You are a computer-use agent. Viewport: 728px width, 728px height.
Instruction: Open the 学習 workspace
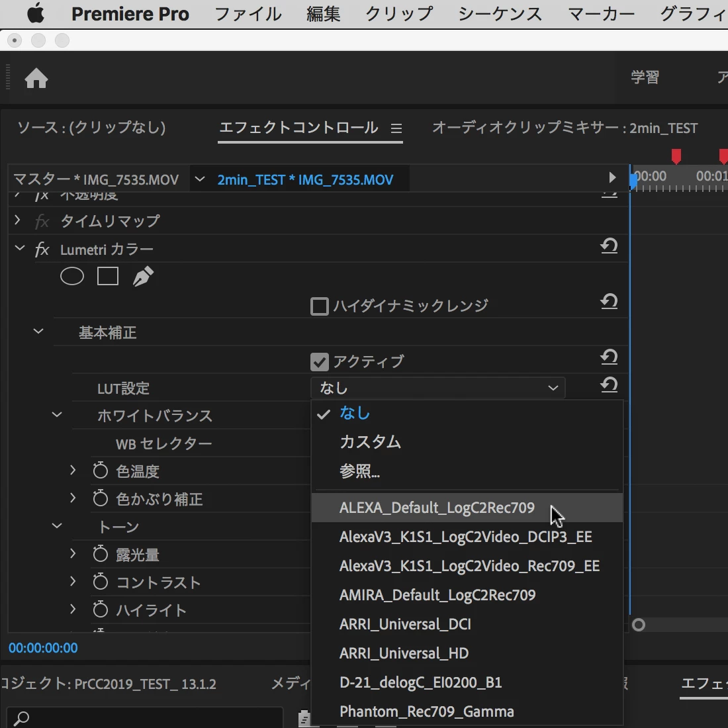tap(645, 77)
